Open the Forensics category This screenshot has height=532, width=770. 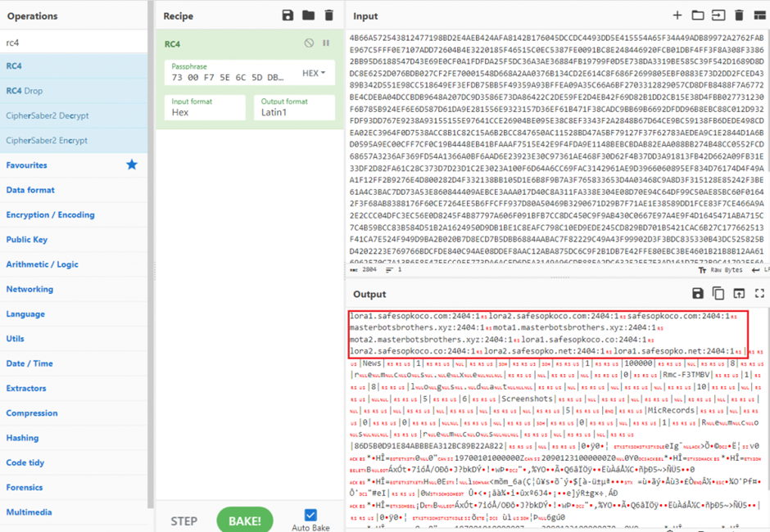coord(74,487)
